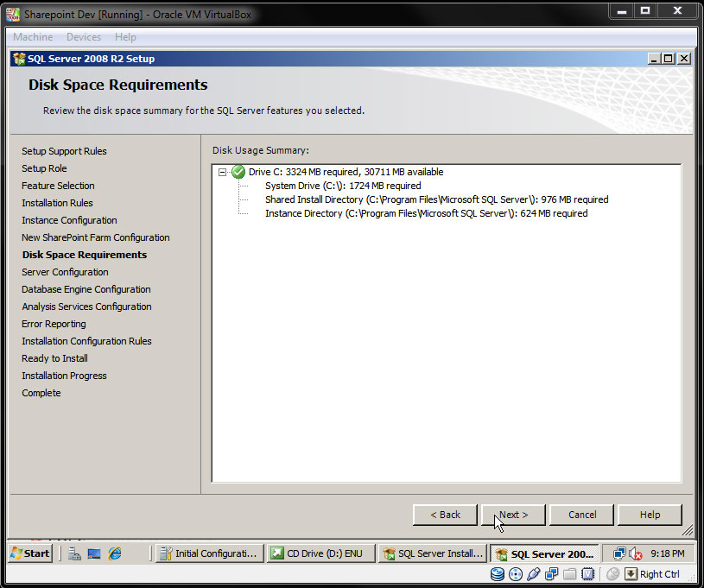The image size is (704, 588).
Task: Click Setup Role step in sidebar
Action: (44, 168)
